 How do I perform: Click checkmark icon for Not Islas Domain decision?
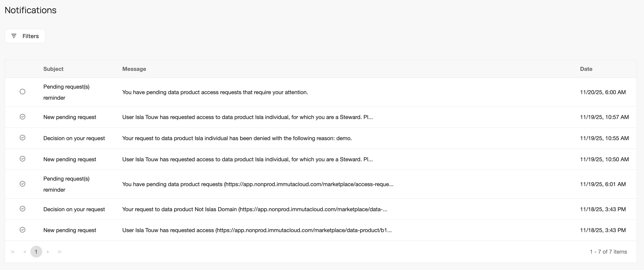tap(22, 209)
